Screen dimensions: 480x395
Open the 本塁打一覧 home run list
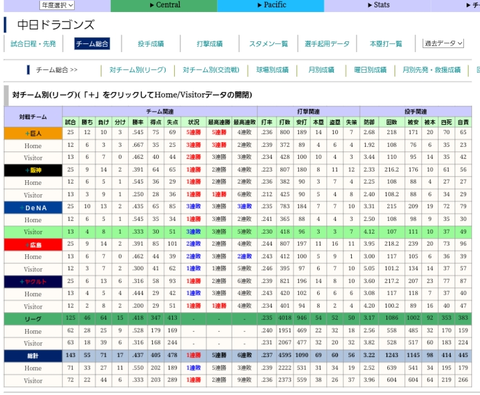pyautogui.click(x=386, y=44)
